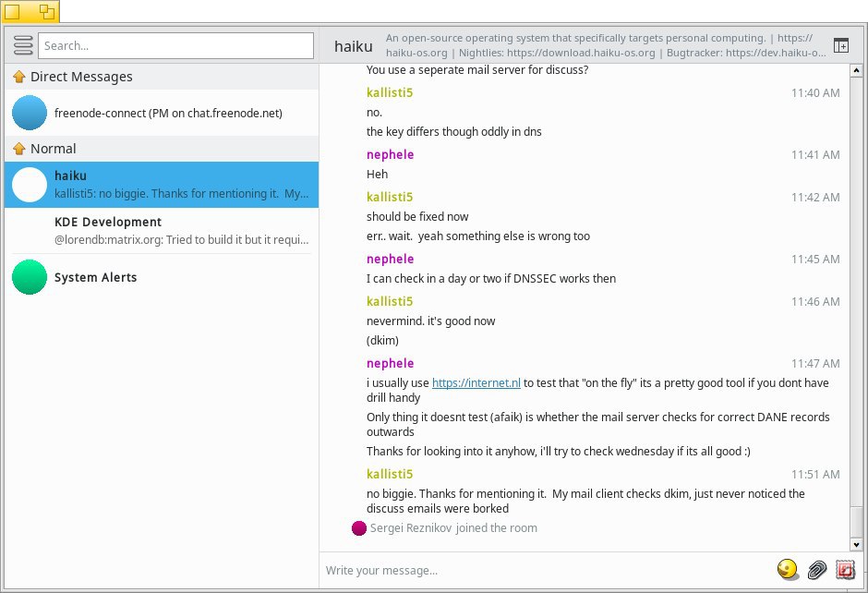Click message about correct DANE records
The image size is (868, 593).
click(x=597, y=424)
